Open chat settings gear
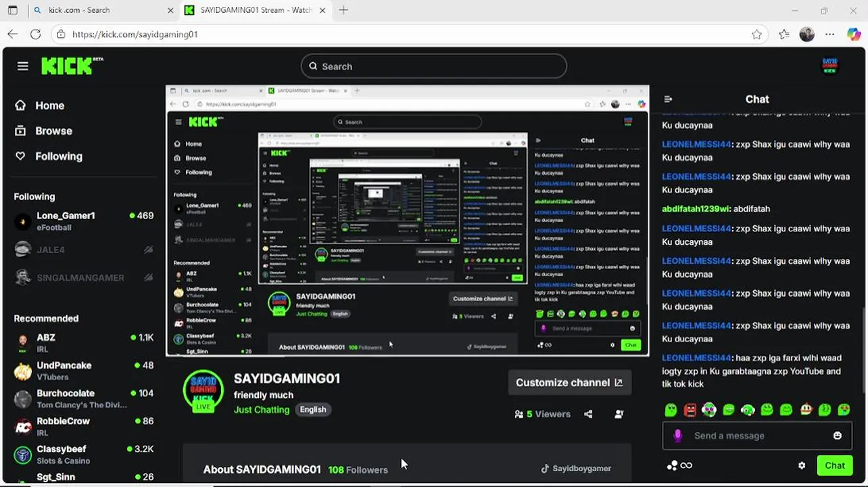This screenshot has width=868, height=487. [x=802, y=465]
